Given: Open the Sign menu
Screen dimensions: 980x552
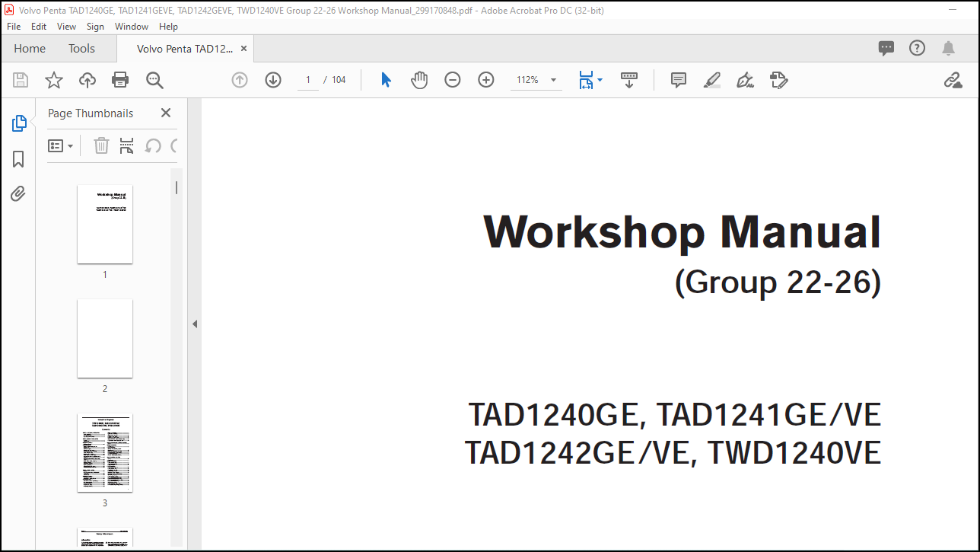Looking at the screenshot, I should click(x=95, y=26).
